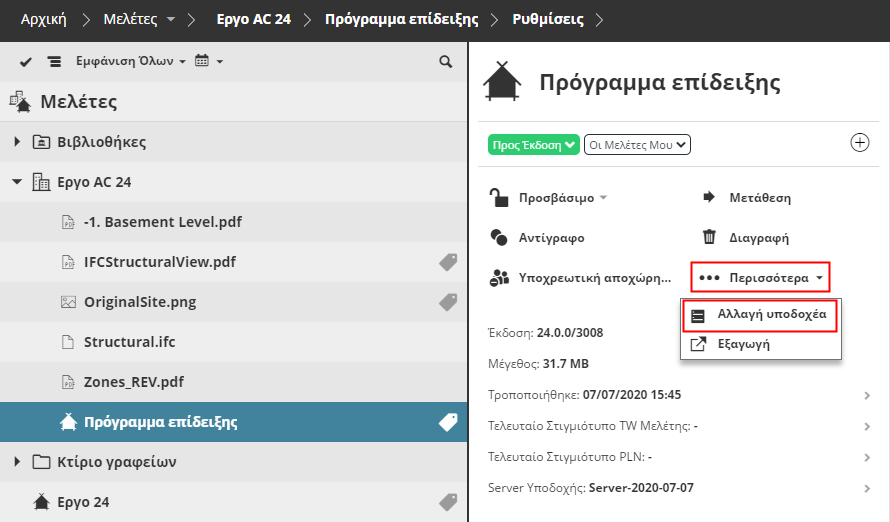The image size is (890, 522).
Task: Open the Εμφάνιση Όλων filter dropdown
Action: [130, 62]
